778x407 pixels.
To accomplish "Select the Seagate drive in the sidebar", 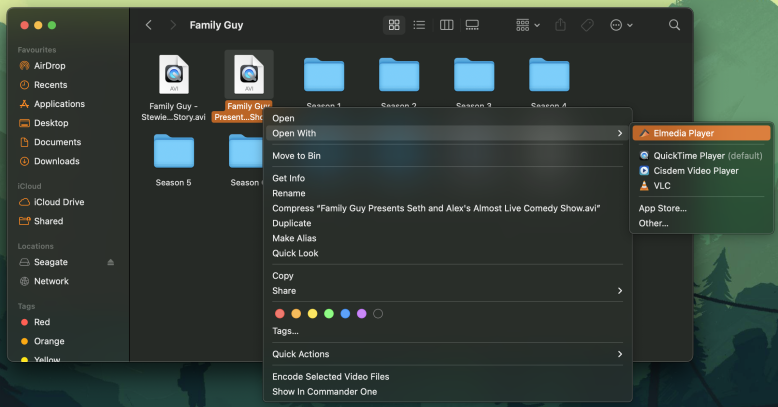I will tap(51, 262).
